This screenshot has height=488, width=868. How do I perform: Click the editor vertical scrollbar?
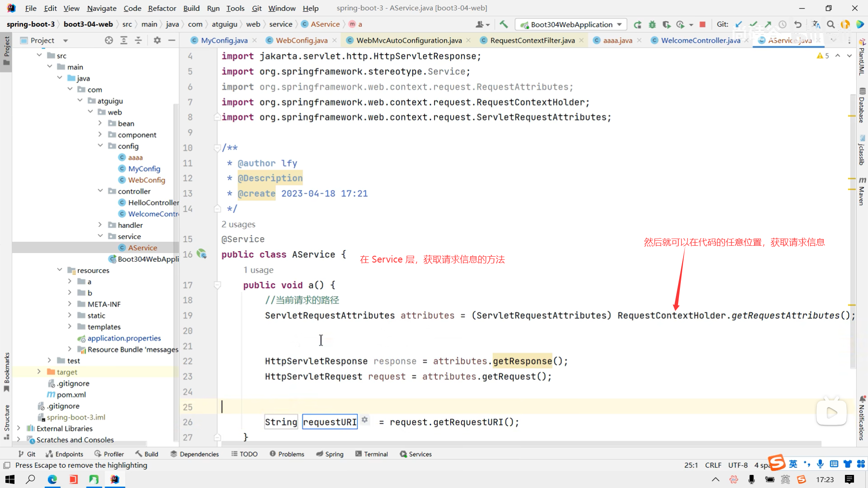[x=852, y=226]
